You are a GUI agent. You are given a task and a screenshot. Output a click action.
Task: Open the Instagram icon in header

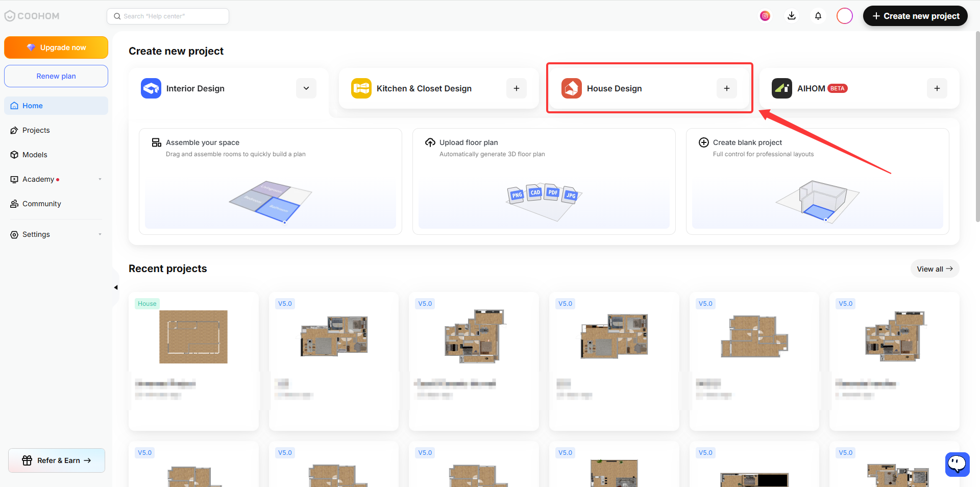coord(765,16)
